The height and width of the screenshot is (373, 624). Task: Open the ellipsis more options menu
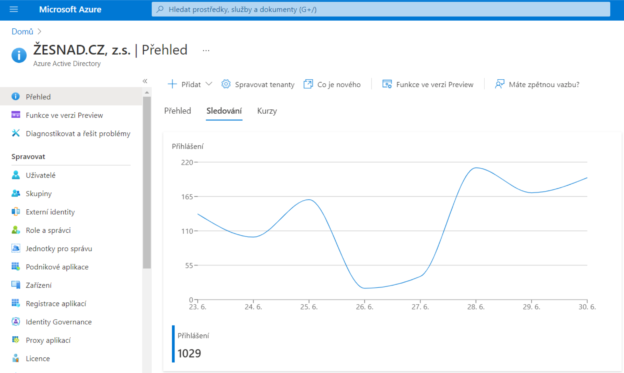coord(206,51)
